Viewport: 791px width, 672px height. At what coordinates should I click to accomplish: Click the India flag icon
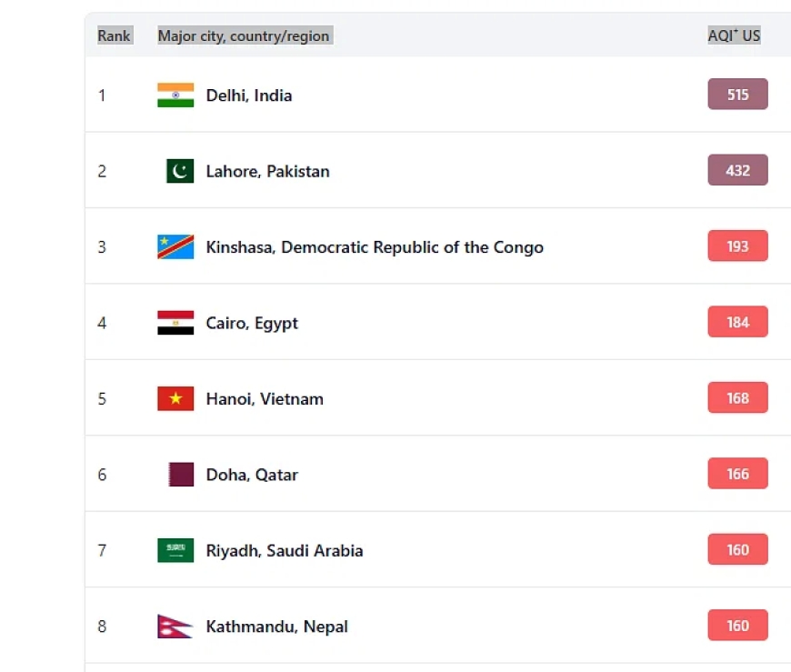(x=175, y=95)
